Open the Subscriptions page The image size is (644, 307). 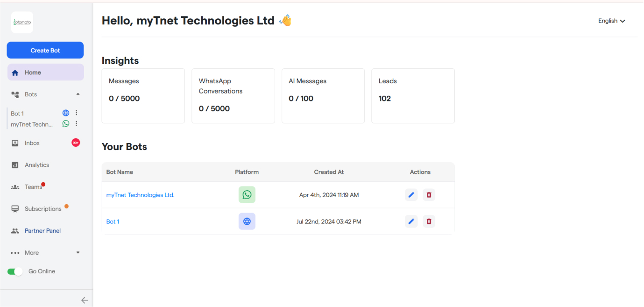(43, 209)
